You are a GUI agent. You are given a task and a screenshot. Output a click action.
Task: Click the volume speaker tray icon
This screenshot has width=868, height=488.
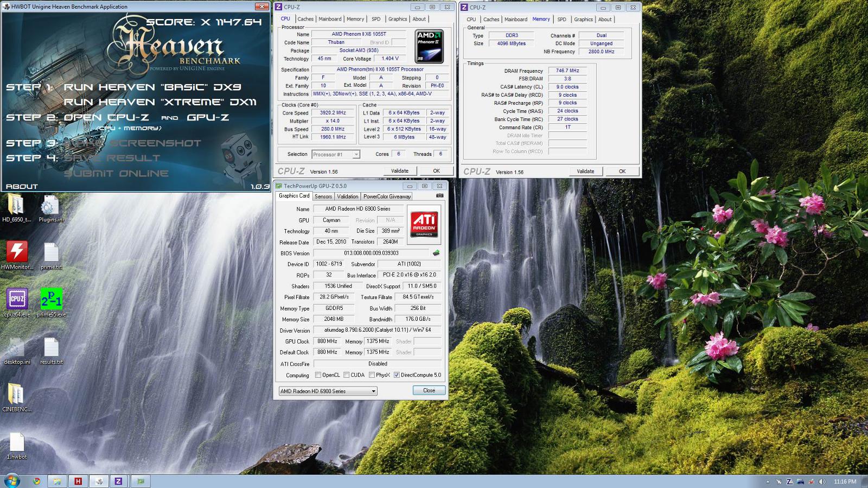click(822, 481)
